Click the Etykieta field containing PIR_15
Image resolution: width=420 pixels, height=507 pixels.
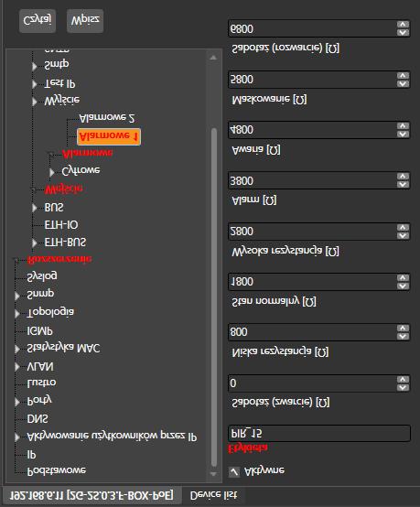(319, 434)
